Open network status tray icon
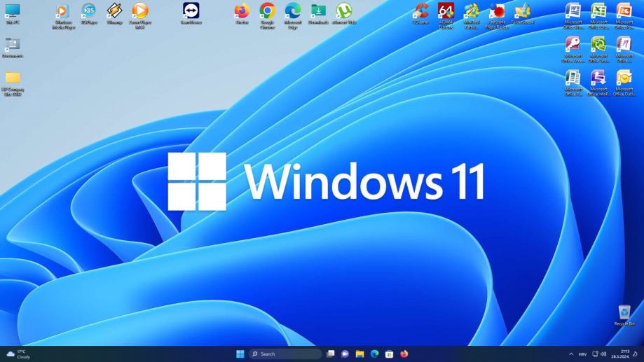Image resolution: width=644 pixels, height=362 pixels. (x=595, y=354)
